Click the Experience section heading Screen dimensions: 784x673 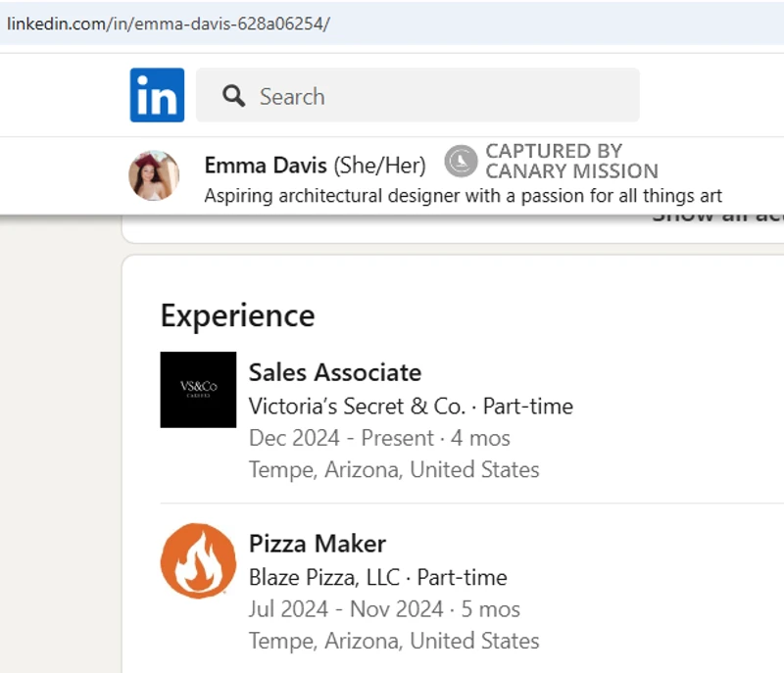tap(237, 315)
